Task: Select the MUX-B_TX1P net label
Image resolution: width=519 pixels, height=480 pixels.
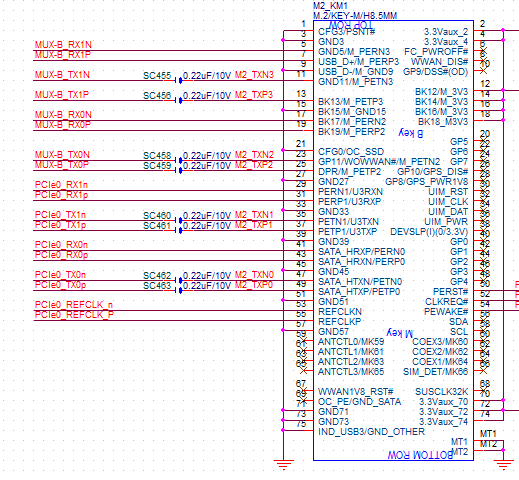Action: click(62, 95)
